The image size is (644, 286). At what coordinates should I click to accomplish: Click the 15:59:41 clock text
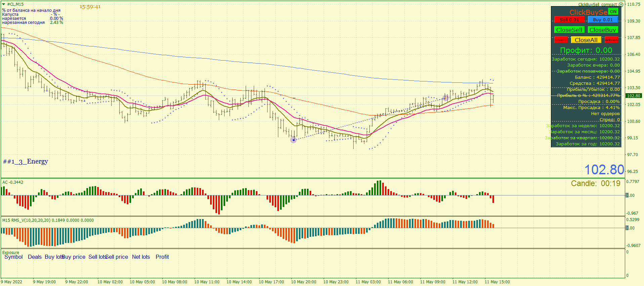[x=90, y=7]
